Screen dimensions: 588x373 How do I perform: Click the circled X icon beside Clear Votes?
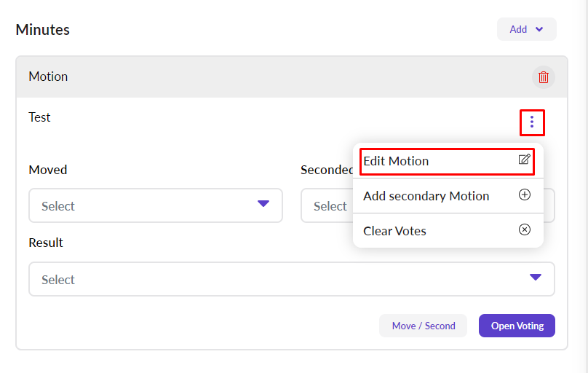(x=524, y=230)
